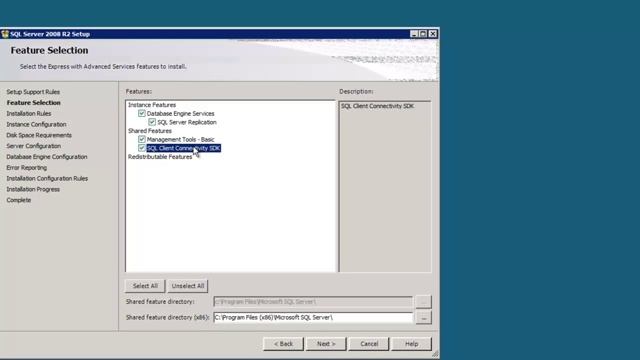Select the SQL Client Connectivity SDK label

coord(184,148)
